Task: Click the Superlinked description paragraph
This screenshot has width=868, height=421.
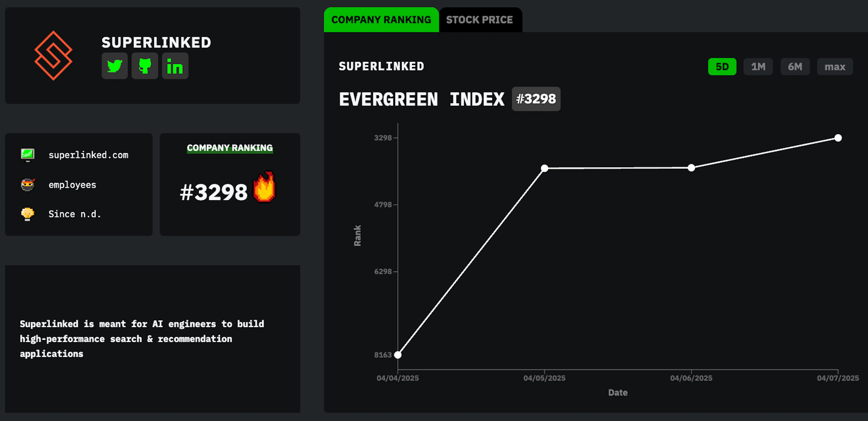Action: (x=142, y=339)
